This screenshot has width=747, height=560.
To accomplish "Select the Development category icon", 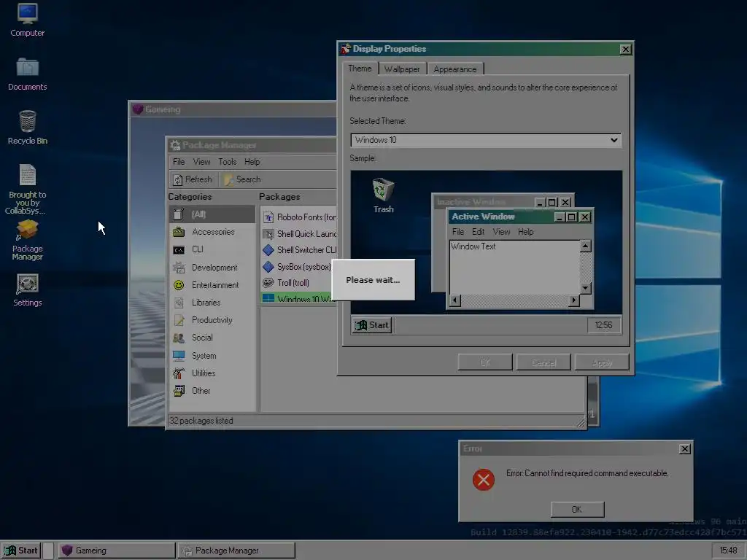I will click(x=179, y=267).
